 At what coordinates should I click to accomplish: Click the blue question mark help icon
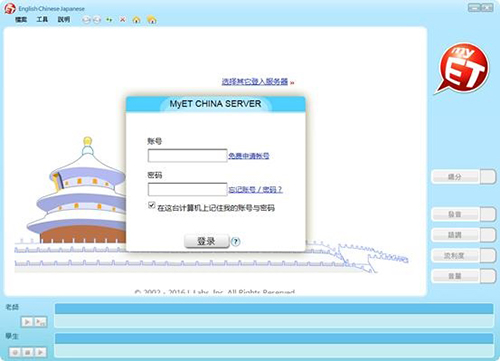pyautogui.click(x=236, y=242)
